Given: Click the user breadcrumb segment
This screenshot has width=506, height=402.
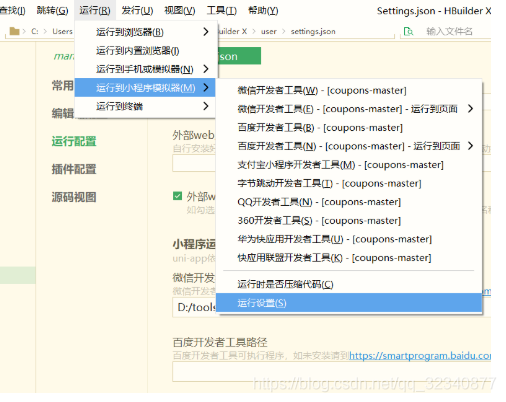Looking at the screenshot, I should tap(269, 31).
